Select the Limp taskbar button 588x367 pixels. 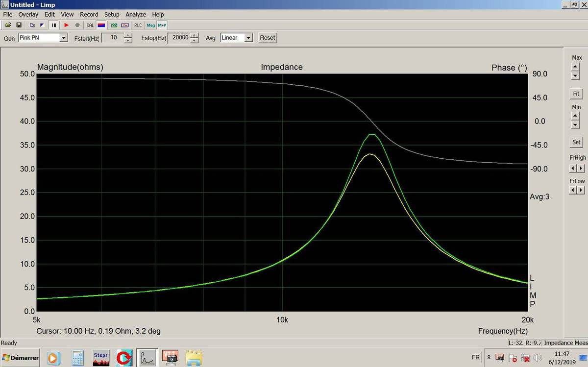(147, 358)
